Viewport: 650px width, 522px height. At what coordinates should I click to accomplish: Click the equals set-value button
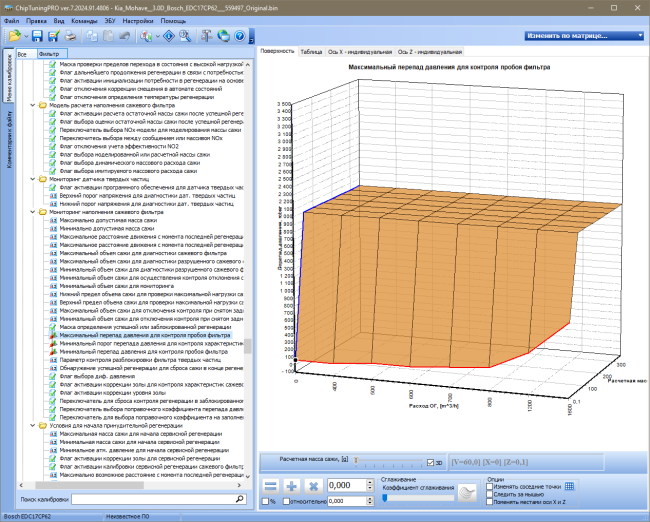click(x=271, y=486)
